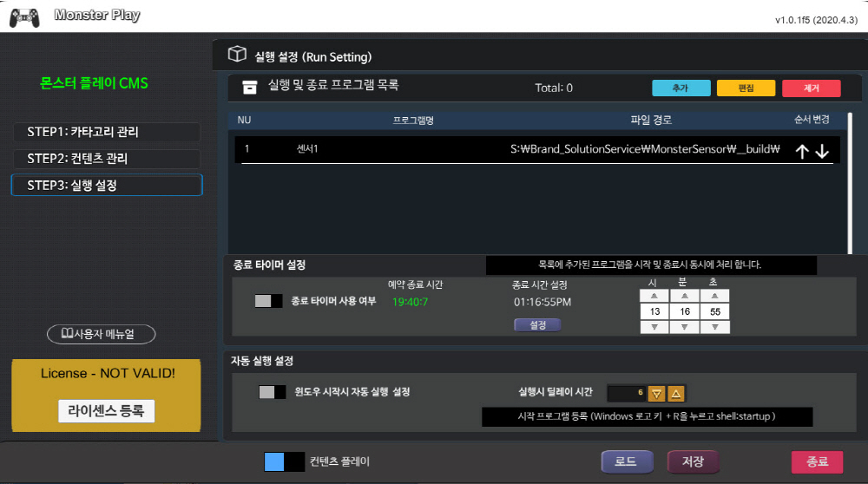Toggle 윈도우 시작시 자동 실행 switch
The width and height of the screenshot is (868, 484).
click(x=273, y=392)
